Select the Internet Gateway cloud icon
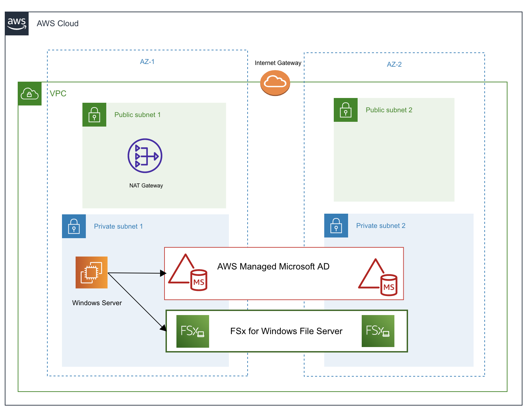532x411 pixels. [275, 83]
